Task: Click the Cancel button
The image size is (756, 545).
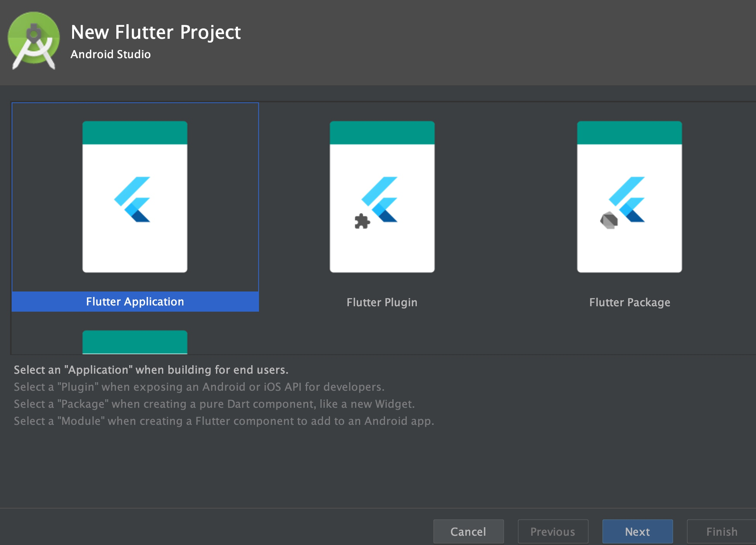Action: [468, 531]
